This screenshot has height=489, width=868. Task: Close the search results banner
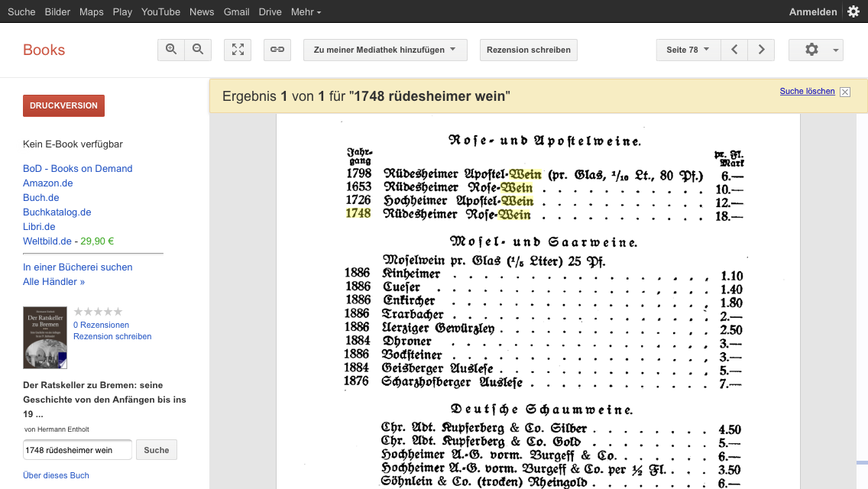(844, 92)
